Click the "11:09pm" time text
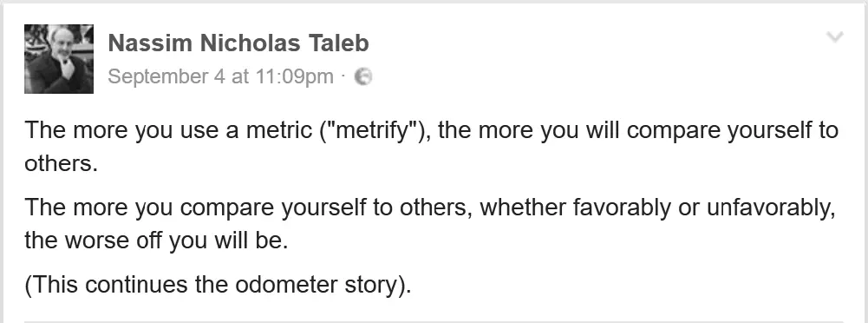 [x=295, y=77]
